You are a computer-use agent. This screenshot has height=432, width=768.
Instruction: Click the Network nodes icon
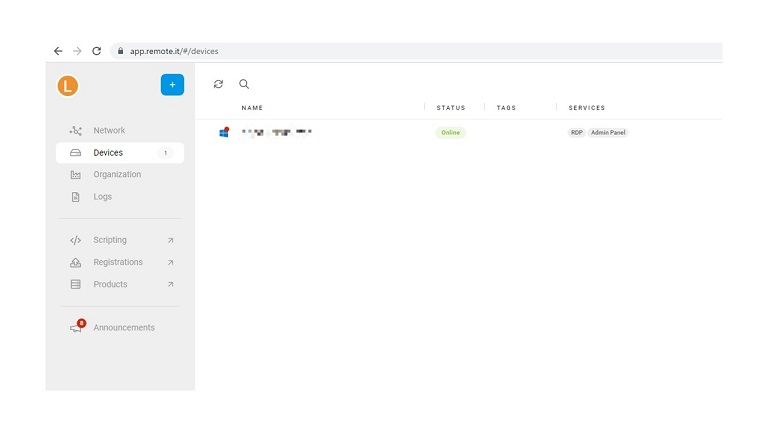[75, 130]
